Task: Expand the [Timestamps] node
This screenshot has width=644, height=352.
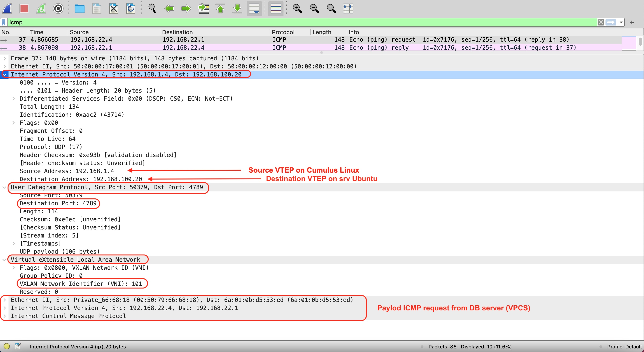Action: 14,244
